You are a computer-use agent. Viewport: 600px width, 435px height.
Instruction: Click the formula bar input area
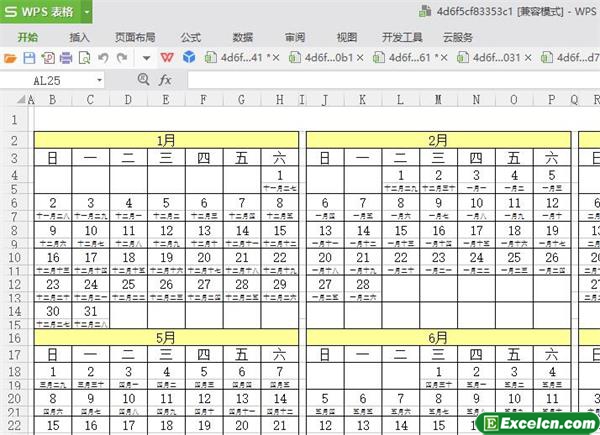(393, 80)
